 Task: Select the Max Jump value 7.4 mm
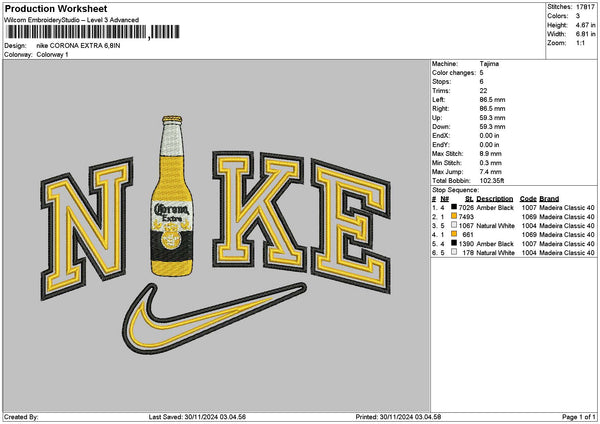point(491,172)
